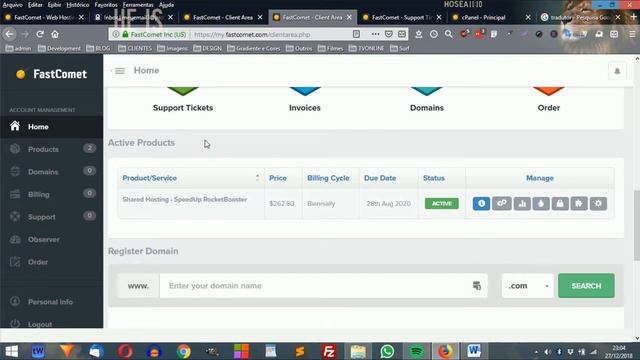Click Logout in the sidebar
The width and height of the screenshot is (640, 360).
51,324
